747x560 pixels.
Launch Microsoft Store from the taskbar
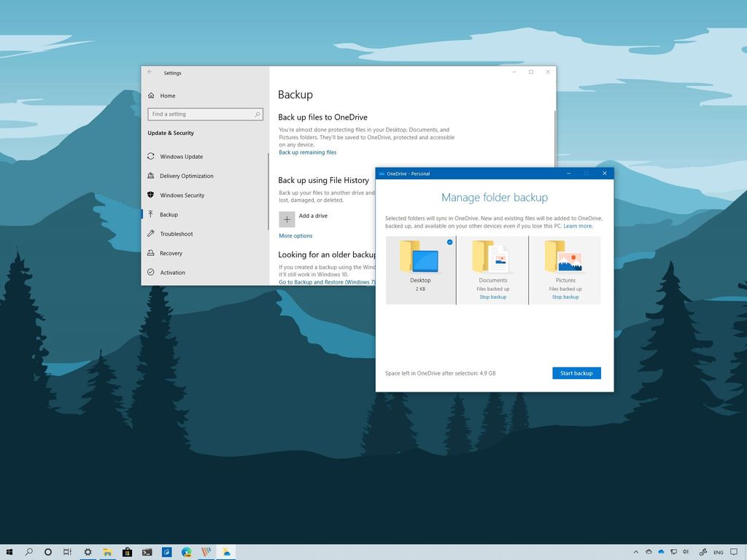coord(127,552)
